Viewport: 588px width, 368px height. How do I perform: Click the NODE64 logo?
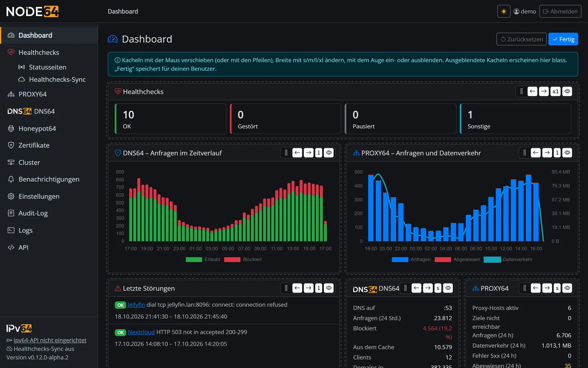pos(32,11)
